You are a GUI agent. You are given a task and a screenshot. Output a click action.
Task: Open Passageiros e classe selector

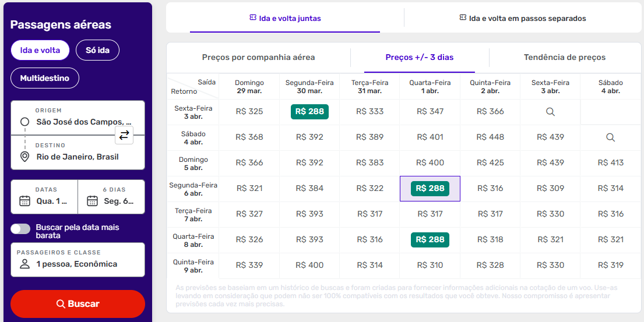coord(78,259)
